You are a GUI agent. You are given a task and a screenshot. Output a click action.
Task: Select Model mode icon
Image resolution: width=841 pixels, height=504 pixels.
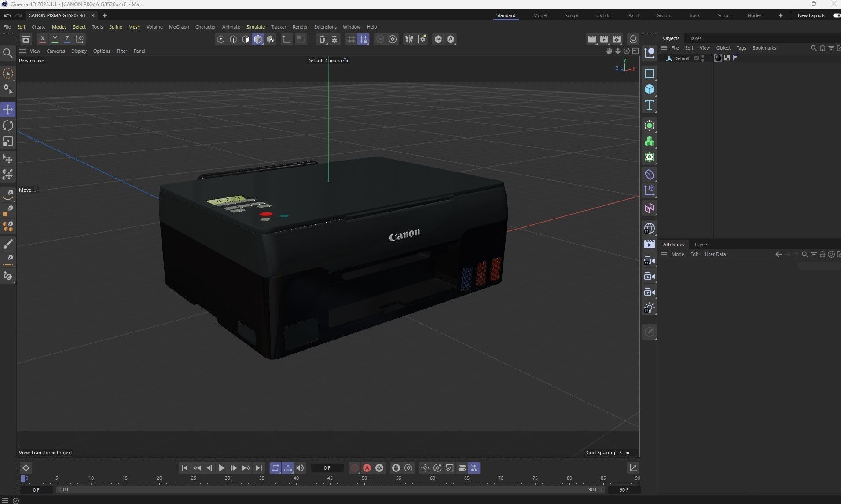pos(258,39)
